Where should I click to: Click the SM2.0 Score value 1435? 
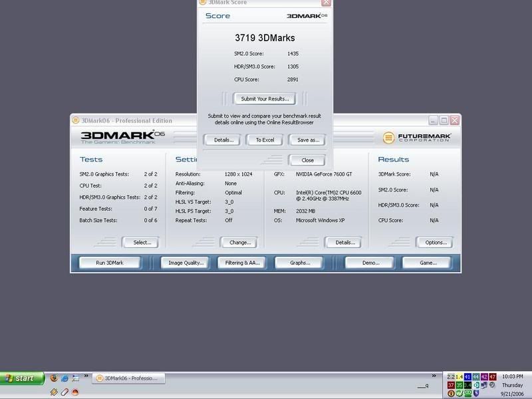pyautogui.click(x=293, y=54)
